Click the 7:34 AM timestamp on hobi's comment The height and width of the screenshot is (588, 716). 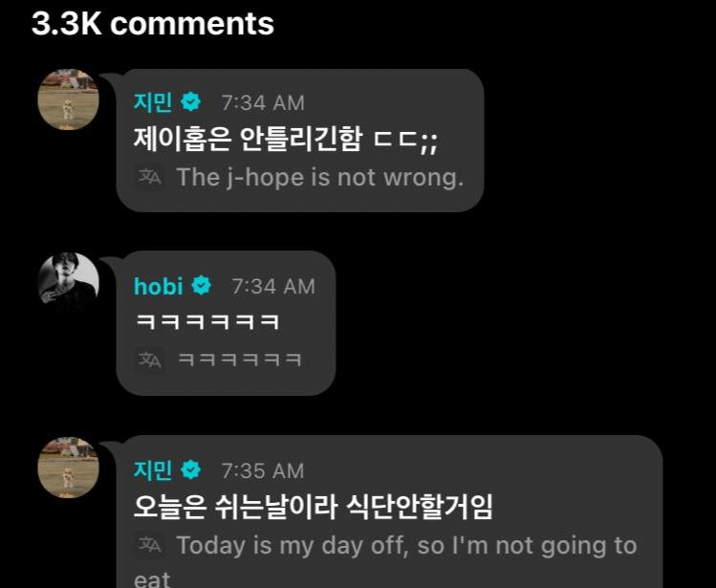pyautogui.click(x=273, y=287)
